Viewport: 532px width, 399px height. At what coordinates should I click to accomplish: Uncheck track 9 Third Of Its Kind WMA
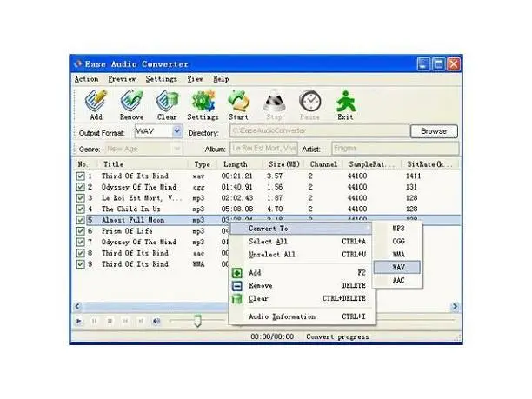pos(80,264)
